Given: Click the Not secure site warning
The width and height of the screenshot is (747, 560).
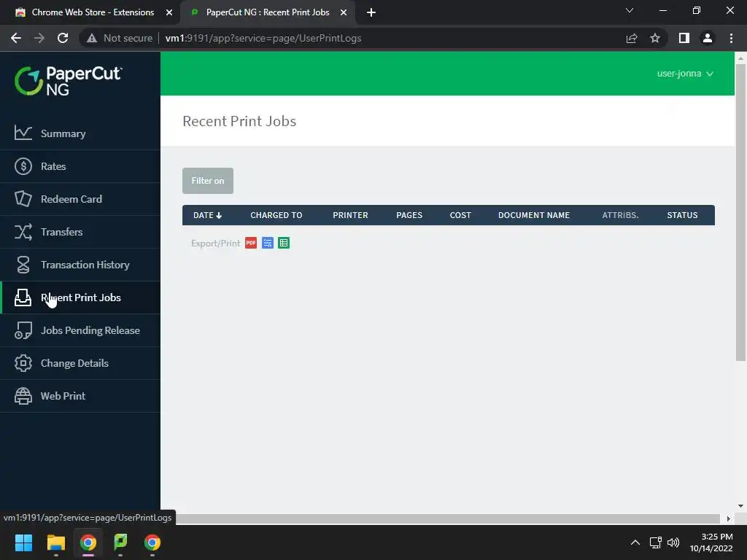Looking at the screenshot, I should click(120, 38).
